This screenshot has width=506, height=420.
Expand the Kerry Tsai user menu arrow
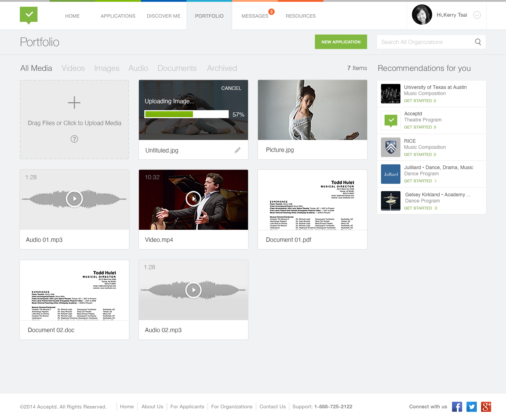point(477,15)
